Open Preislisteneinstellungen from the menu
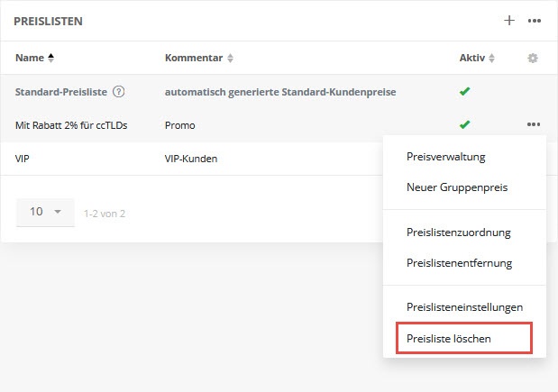Screen dimensions: 558x392 coord(464,307)
